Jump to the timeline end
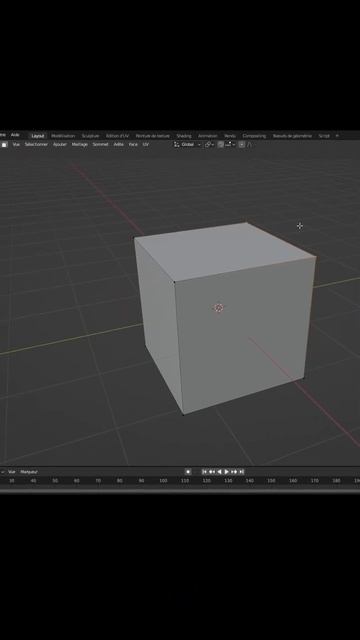360x640 pixels. 241,471
